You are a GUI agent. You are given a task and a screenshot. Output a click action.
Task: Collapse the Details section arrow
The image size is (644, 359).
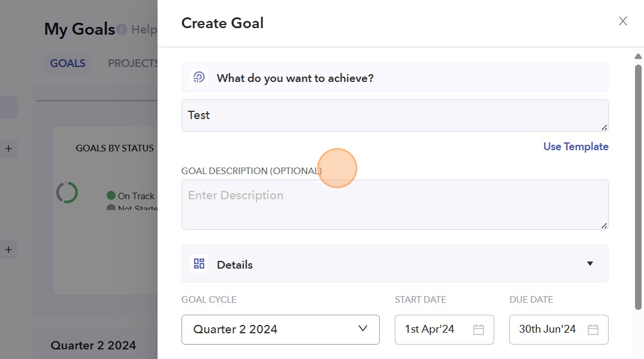click(589, 264)
